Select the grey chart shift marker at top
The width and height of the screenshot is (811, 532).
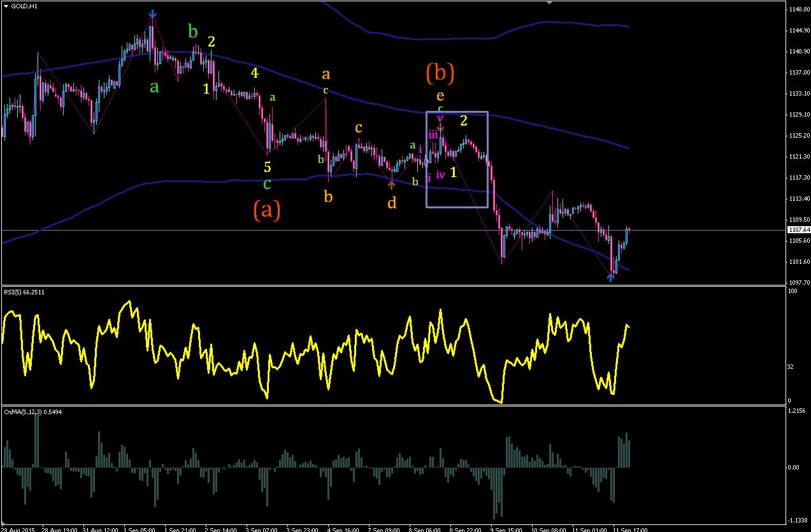550,3
